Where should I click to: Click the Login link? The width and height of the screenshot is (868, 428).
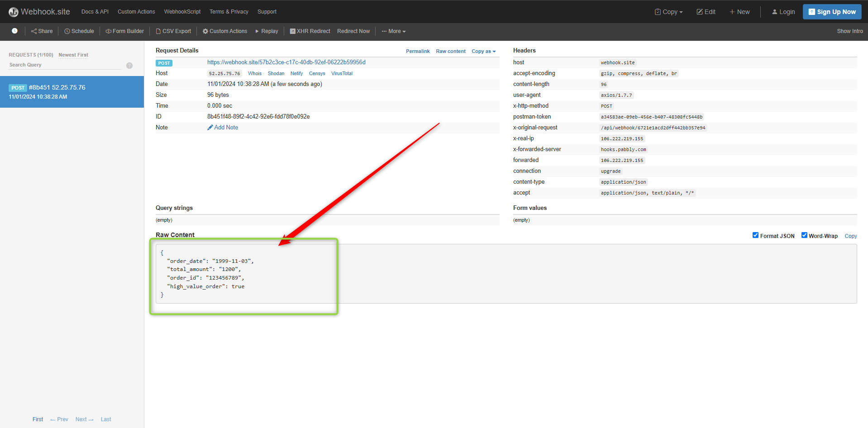pos(783,12)
